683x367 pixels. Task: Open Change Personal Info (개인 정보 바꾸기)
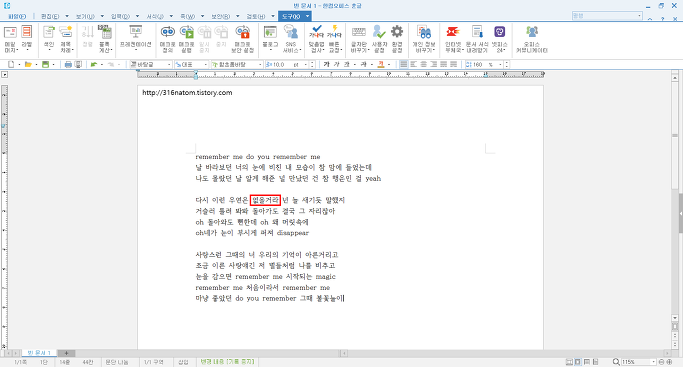click(x=424, y=39)
